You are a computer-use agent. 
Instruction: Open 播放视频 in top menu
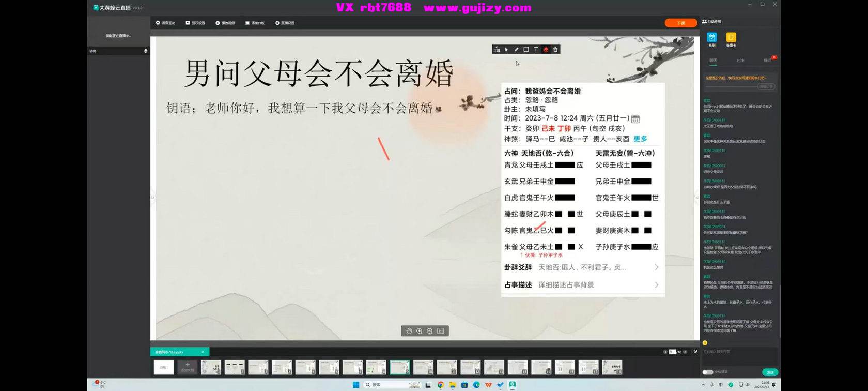(225, 23)
